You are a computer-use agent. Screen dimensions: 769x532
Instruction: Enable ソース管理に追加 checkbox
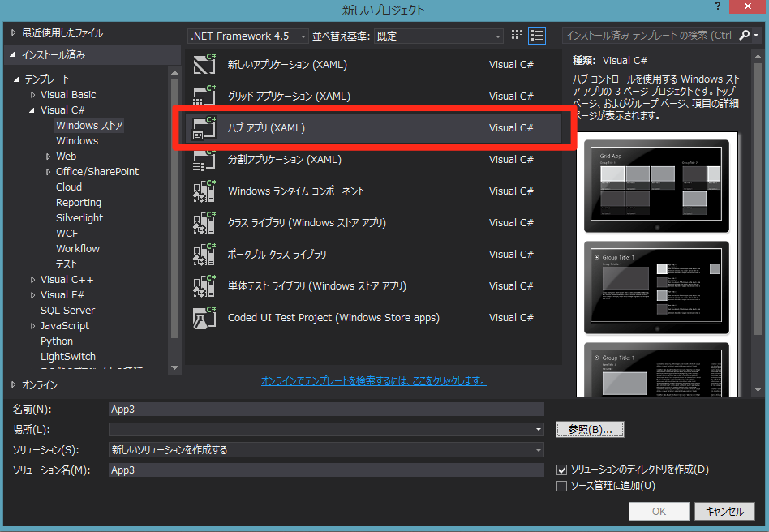[561, 486]
